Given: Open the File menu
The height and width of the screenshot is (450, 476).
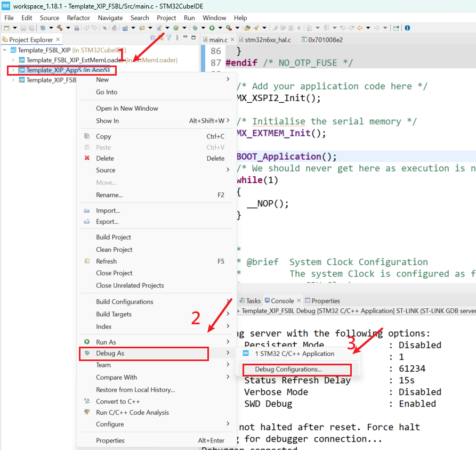Looking at the screenshot, I should pyautogui.click(x=9, y=18).
